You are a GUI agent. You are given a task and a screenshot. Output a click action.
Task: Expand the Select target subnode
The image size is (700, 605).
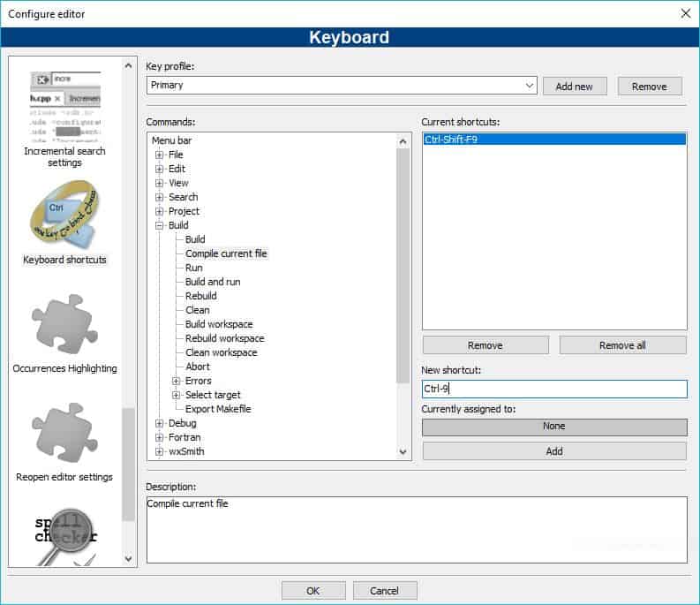tap(176, 395)
